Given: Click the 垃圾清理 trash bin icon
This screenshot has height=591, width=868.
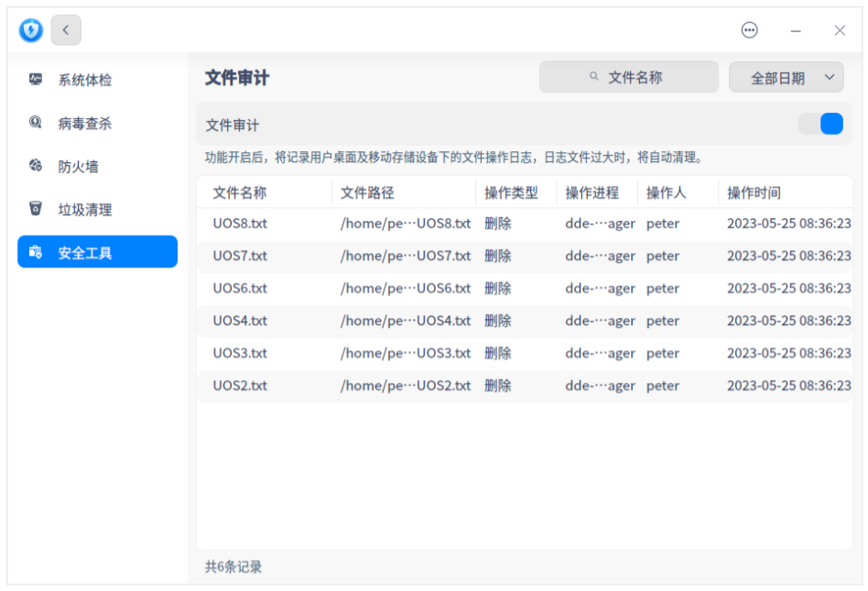Looking at the screenshot, I should 36,209.
